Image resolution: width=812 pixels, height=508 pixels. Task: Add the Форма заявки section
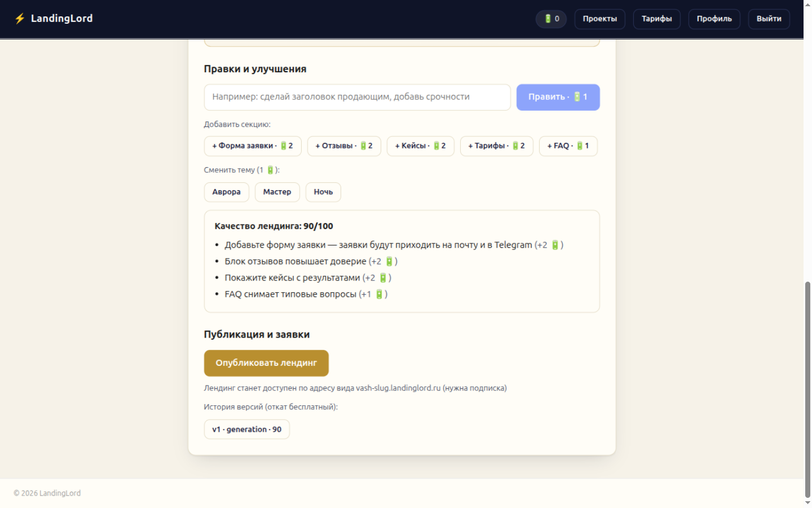(253, 146)
